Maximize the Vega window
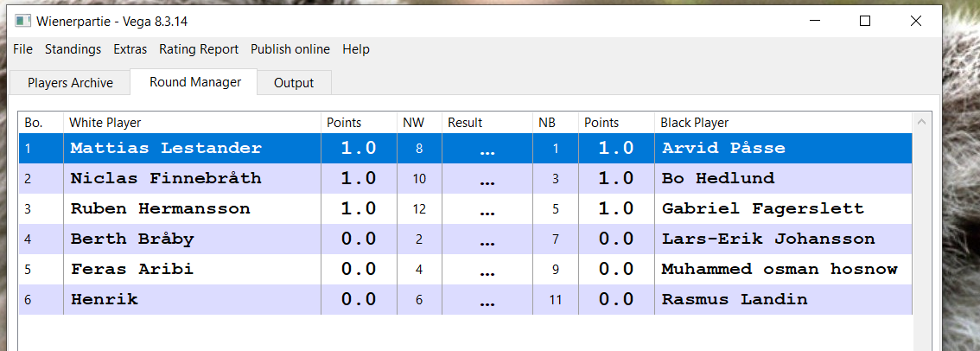980x351 pixels. pos(865,21)
